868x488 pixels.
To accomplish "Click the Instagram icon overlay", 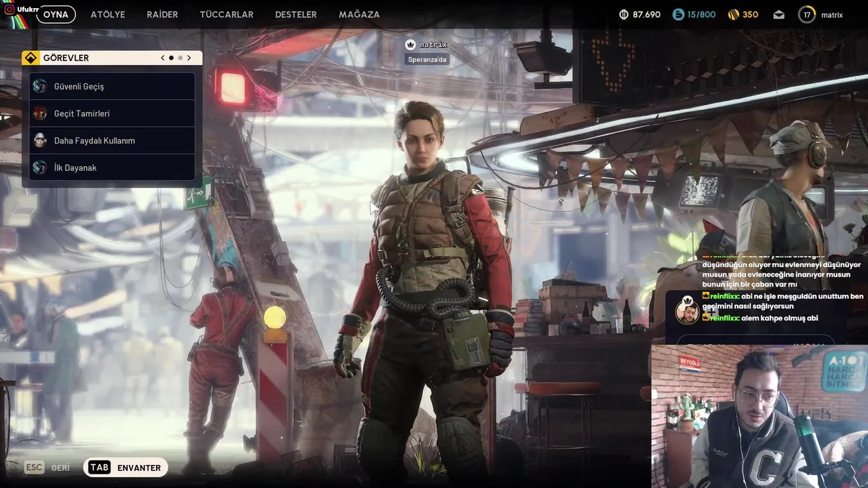I will click(x=9, y=9).
